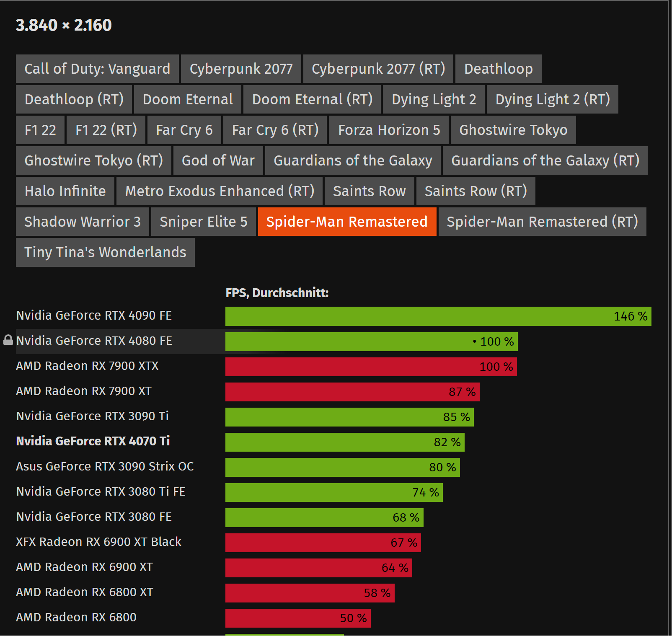Click the lock icon beside RTX 4080 FE
This screenshot has height=636, width=672.
pyautogui.click(x=8, y=340)
